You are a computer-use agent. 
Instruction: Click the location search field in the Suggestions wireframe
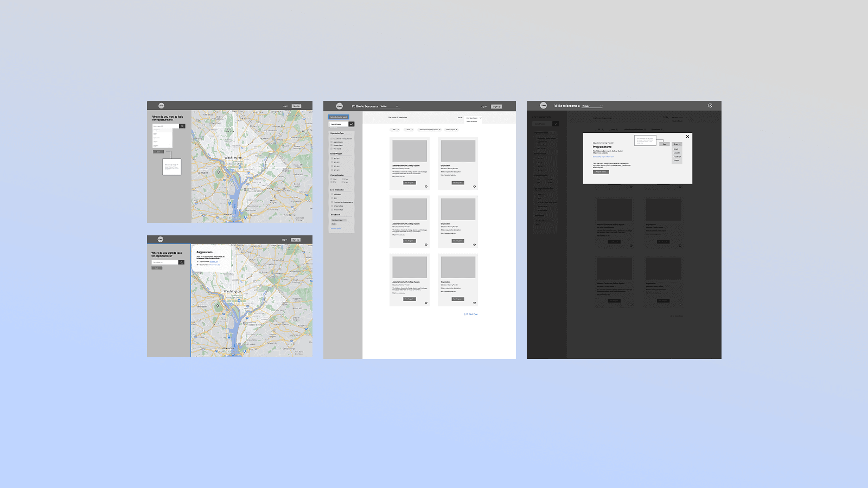click(x=165, y=262)
